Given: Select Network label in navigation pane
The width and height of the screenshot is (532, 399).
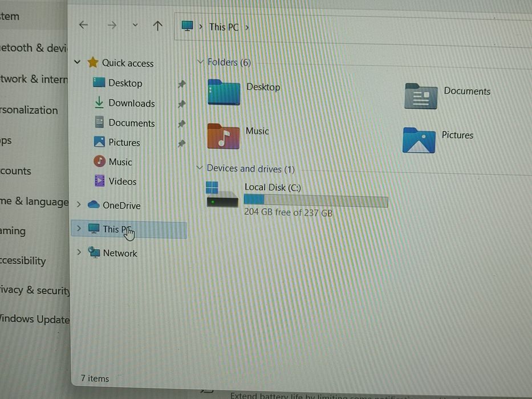Looking at the screenshot, I should 120,254.
